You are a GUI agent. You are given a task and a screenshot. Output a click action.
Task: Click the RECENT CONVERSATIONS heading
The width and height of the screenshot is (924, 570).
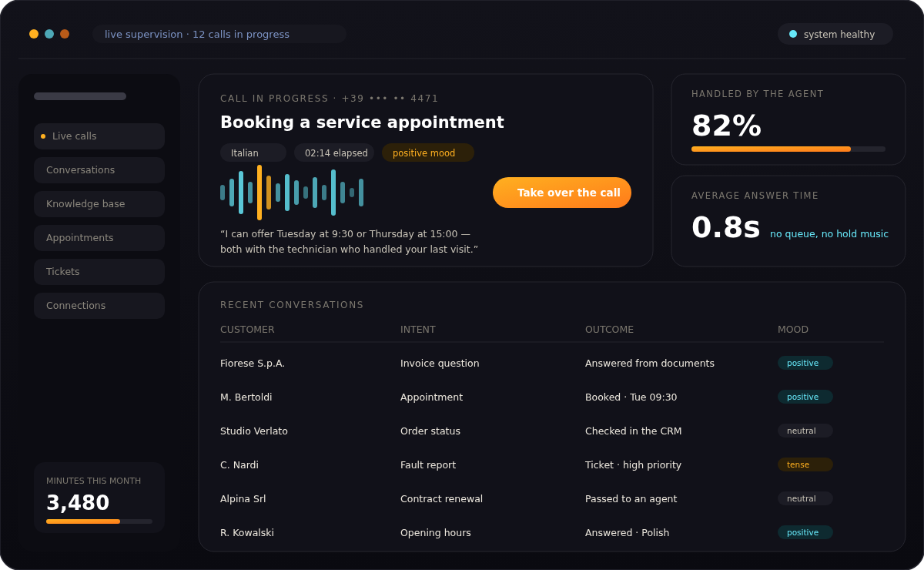pos(292,305)
